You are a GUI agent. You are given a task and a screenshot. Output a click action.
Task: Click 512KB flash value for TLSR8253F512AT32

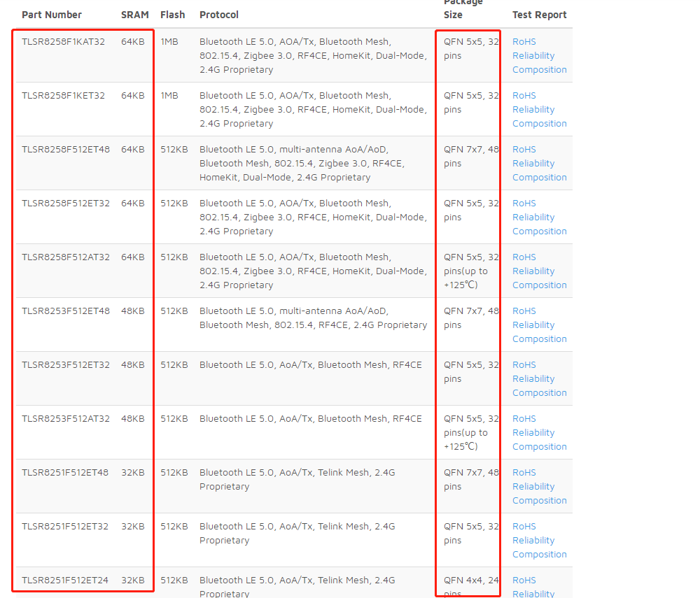[x=174, y=419]
